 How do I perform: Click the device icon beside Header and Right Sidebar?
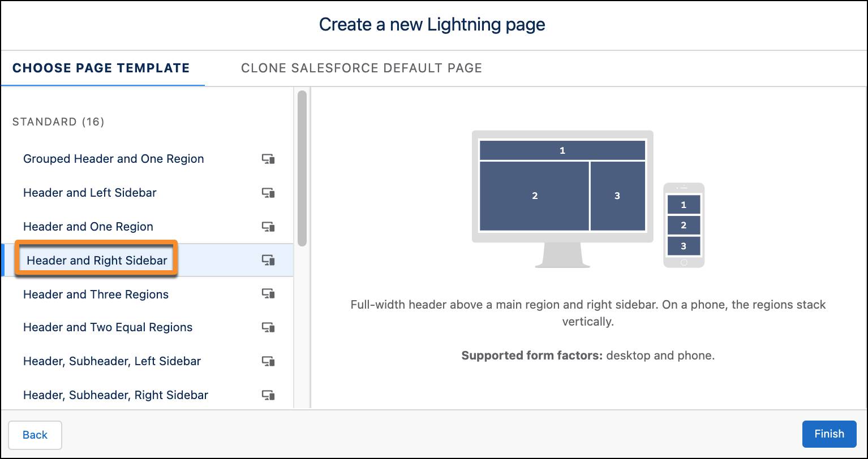pos(269,260)
